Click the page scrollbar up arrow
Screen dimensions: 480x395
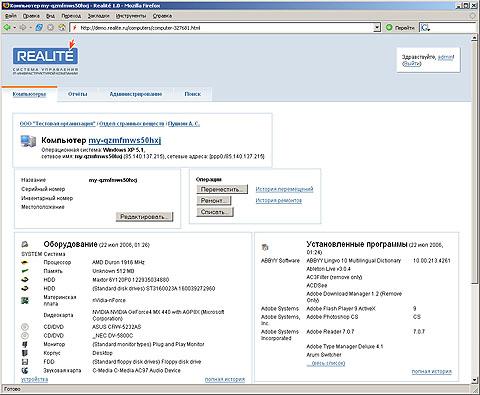coord(475,38)
